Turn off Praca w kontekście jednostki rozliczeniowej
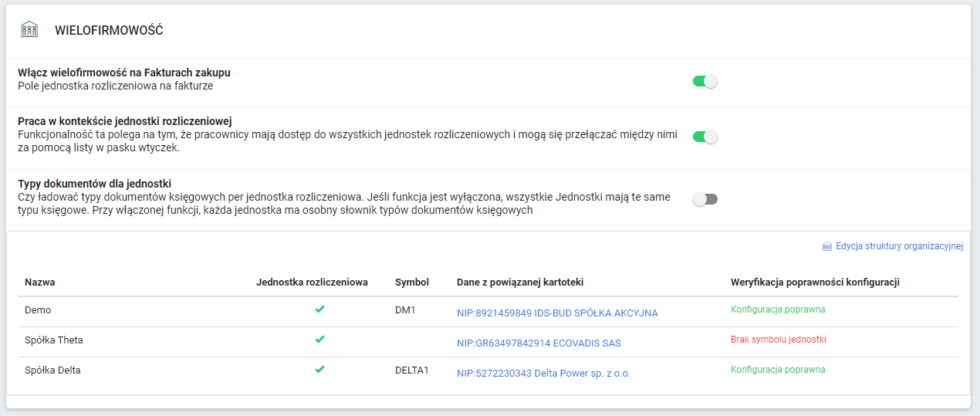Screen dimensions: 980x416 (705, 137)
